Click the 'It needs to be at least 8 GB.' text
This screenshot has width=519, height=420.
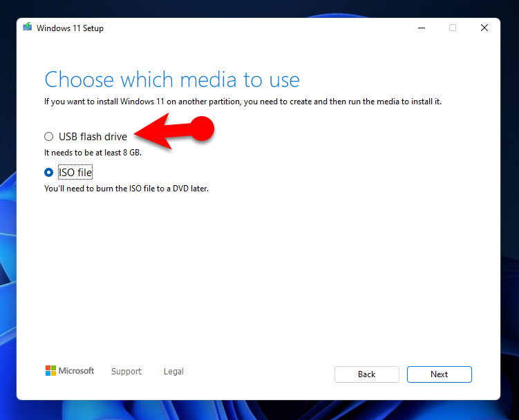[x=93, y=153]
